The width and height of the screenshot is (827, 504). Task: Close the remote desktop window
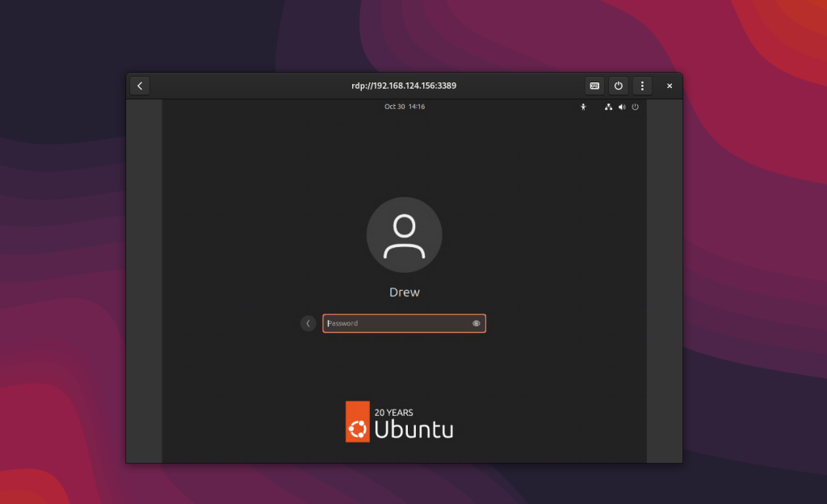(670, 86)
